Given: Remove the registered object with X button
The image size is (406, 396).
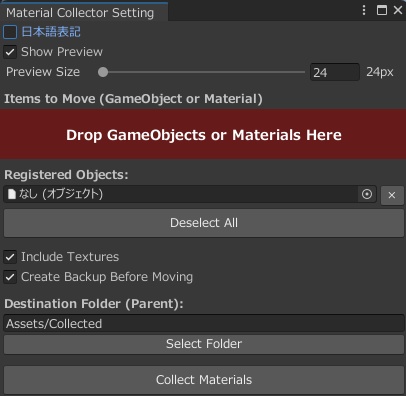Looking at the screenshot, I should [x=392, y=195].
